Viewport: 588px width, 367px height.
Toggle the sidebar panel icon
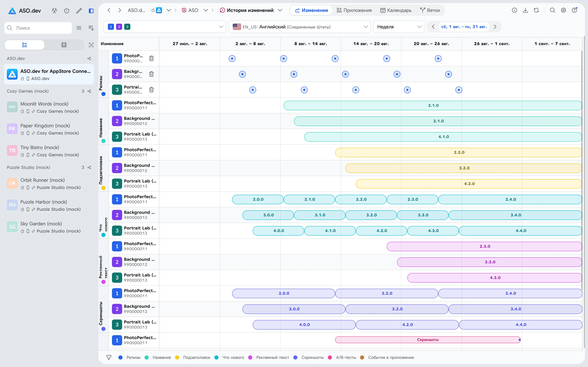91,11
